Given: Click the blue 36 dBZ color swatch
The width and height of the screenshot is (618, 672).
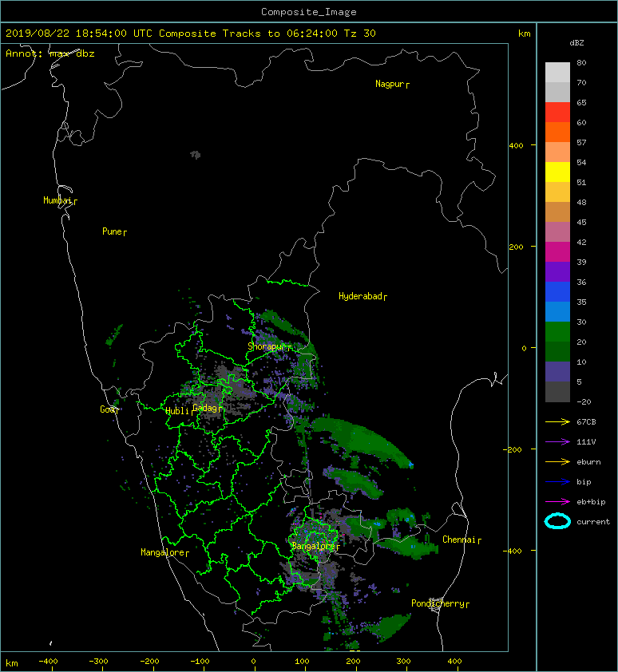Looking at the screenshot, I should [x=557, y=292].
